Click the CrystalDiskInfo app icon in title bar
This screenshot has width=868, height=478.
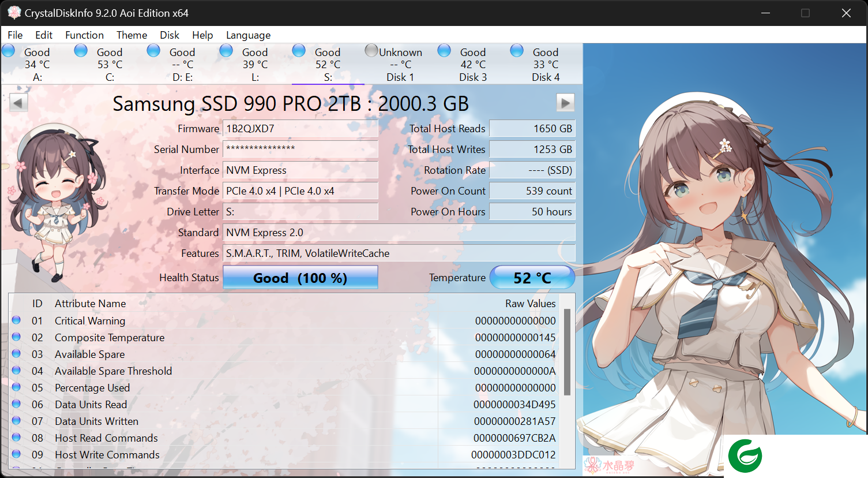coord(14,13)
